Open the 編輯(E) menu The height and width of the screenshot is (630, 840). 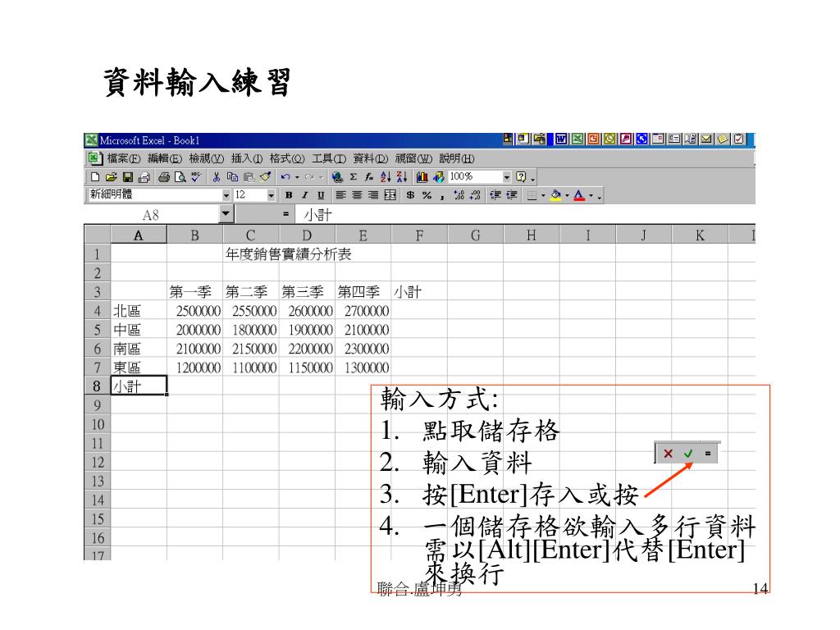point(164,158)
